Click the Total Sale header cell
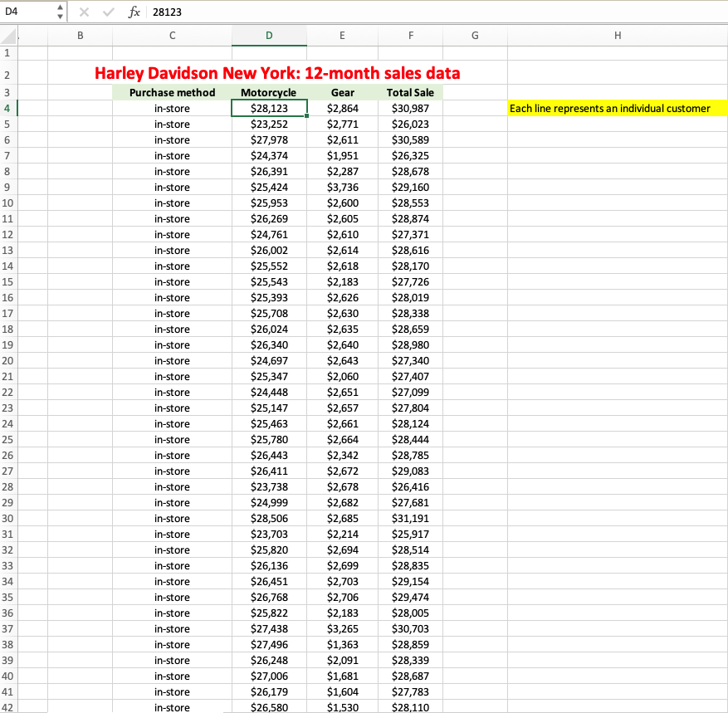Viewport: 728px width, 713px height. tap(411, 92)
